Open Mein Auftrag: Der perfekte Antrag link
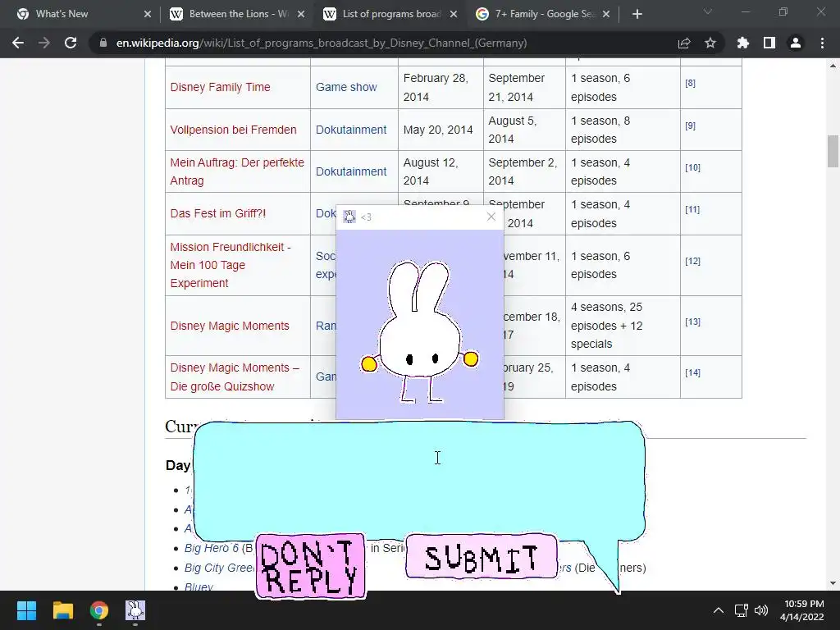The height and width of the screenshot is (630, 840). pos(237,171)
